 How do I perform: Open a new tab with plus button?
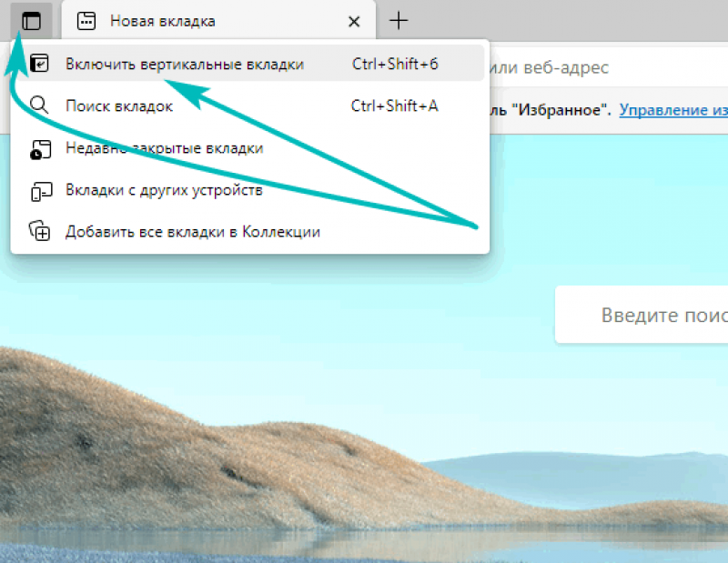[x=399, y=21]
